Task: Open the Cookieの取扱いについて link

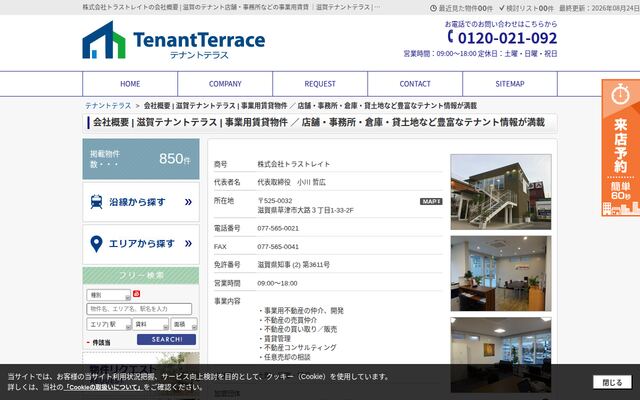Action: 102,387
